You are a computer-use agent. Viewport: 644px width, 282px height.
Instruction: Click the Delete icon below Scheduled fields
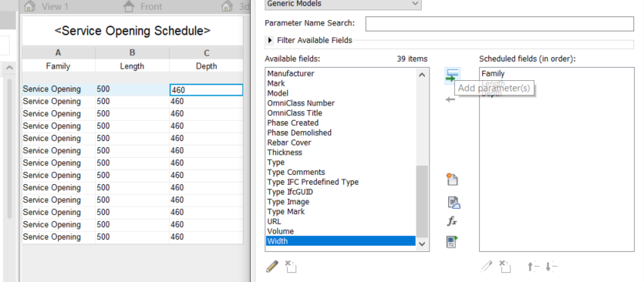click(x=505, y=267)
